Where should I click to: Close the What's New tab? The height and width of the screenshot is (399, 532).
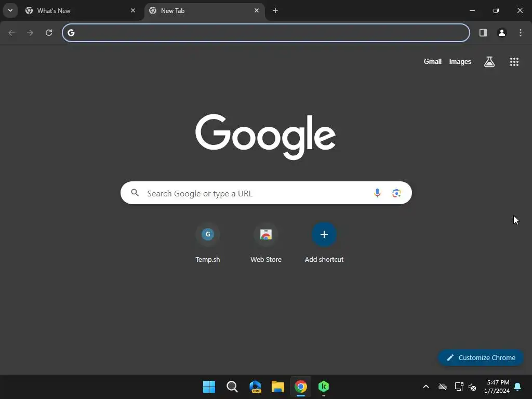[133, 10]
